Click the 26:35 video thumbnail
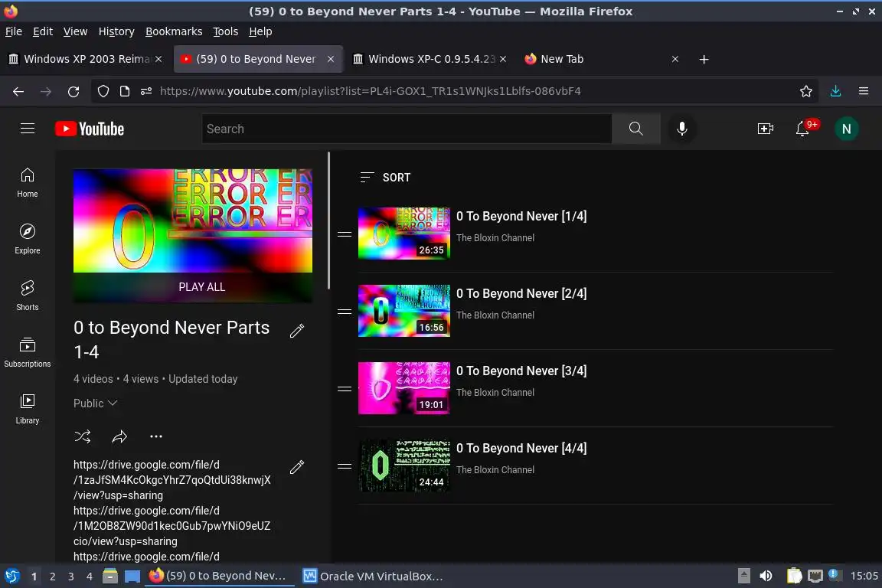Screen dimensions: 882x588 click(x=404, y=234)
